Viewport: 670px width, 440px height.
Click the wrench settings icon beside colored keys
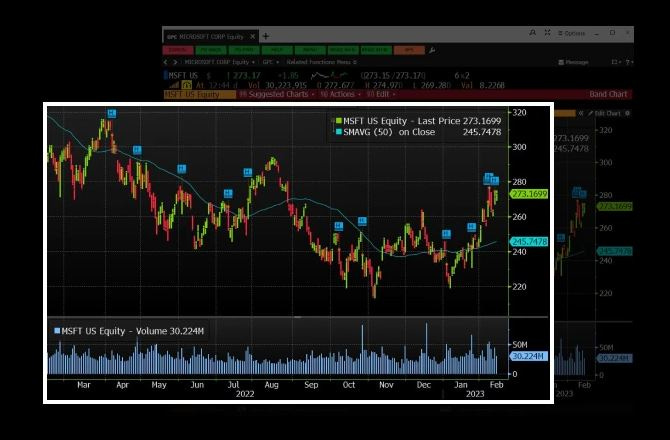pos(432,50)
